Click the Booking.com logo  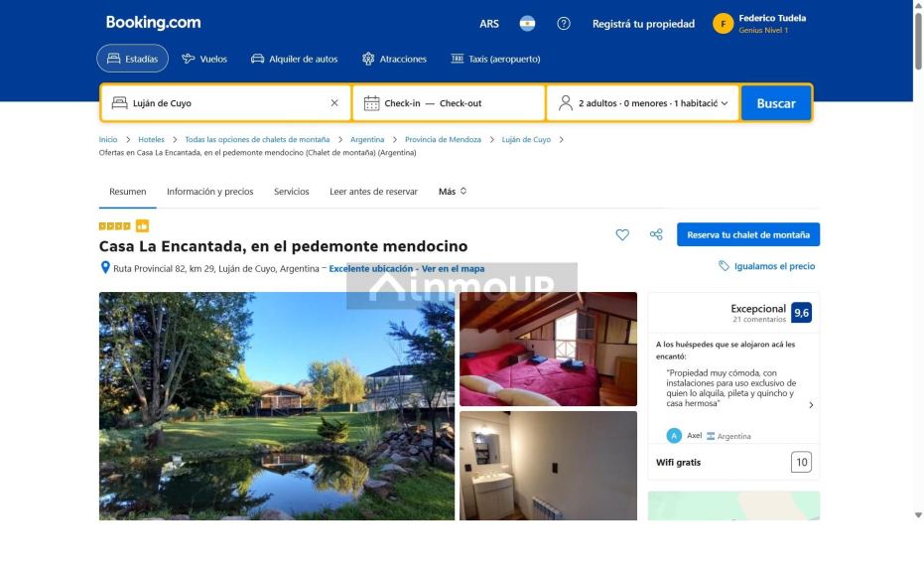coord(153,23)
